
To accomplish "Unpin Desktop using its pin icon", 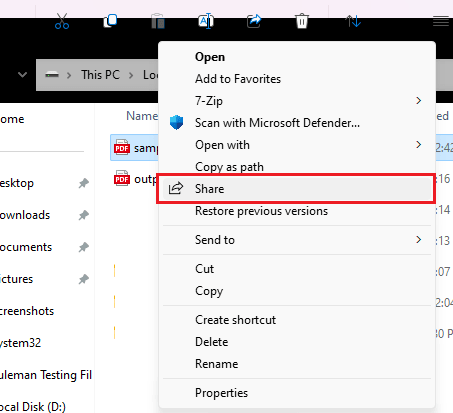I will pos(83,183).
